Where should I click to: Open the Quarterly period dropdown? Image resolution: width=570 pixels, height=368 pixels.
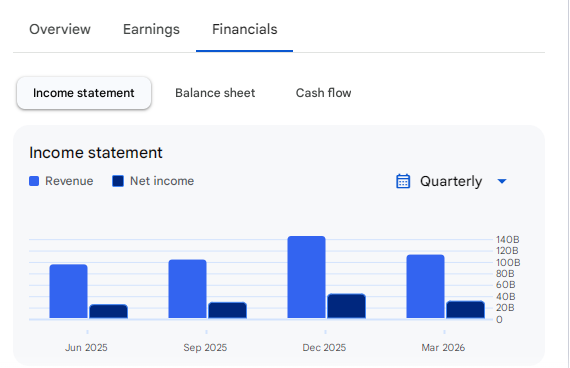point(451,181)
